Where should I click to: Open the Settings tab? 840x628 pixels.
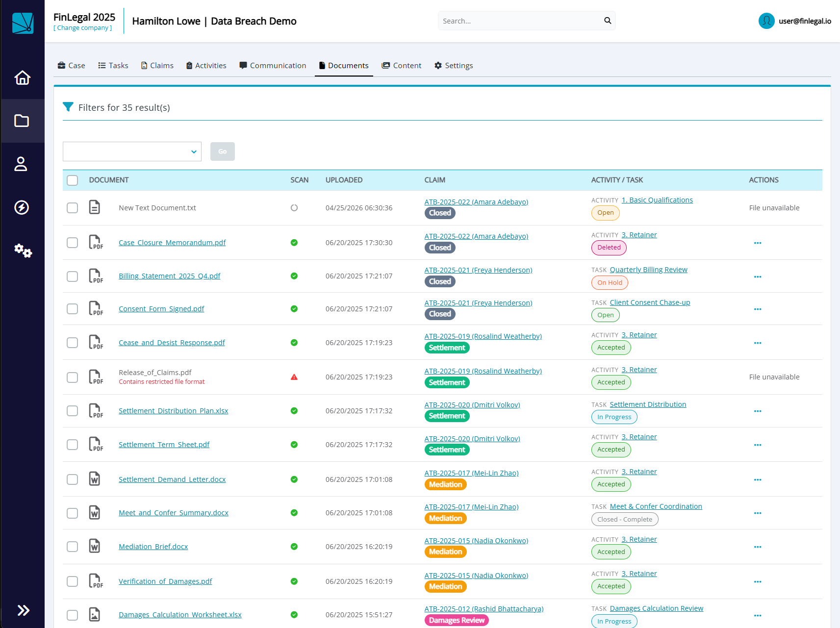(x=454, y=66)
